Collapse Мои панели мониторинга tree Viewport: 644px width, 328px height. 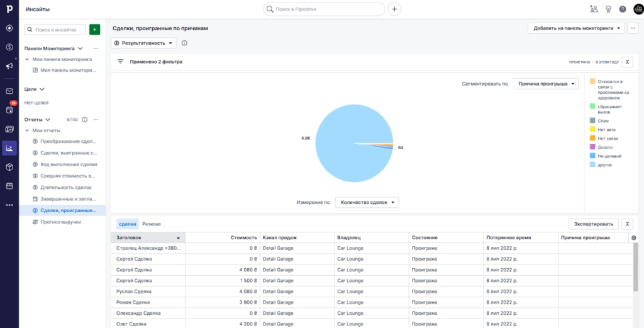27,59
